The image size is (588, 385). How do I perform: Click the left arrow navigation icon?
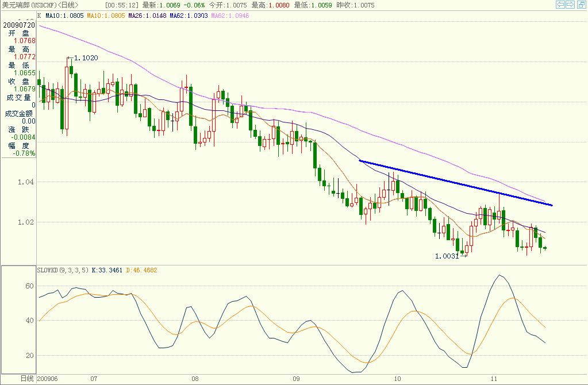[560, 5]
